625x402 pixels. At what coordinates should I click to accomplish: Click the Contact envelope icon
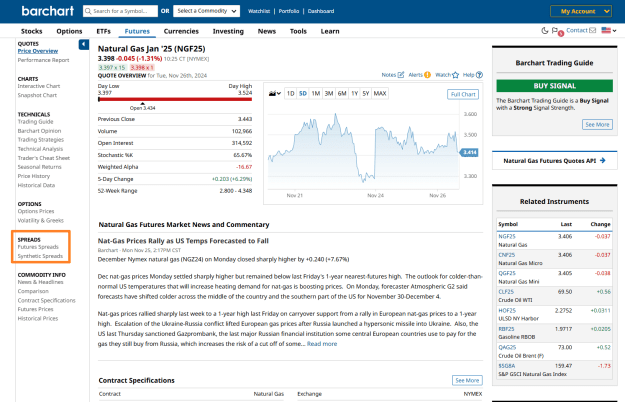tap(592, 30)
